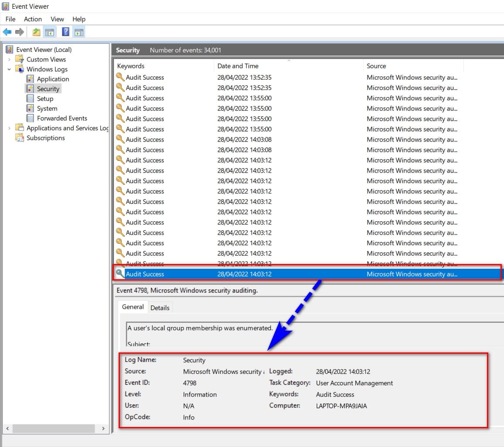Expand the Custom Views tree node
Viewport: 504px width, 447px height.
pos(9,59)
